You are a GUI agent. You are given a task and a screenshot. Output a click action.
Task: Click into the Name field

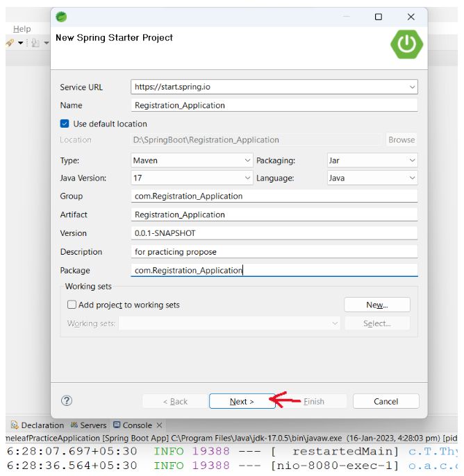[x=274, y=105]
